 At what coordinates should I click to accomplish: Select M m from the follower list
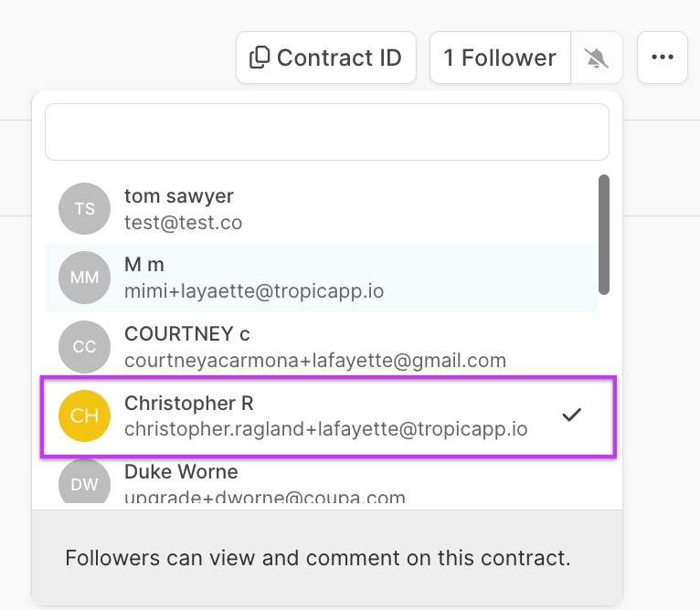click(x=274, y=278)
